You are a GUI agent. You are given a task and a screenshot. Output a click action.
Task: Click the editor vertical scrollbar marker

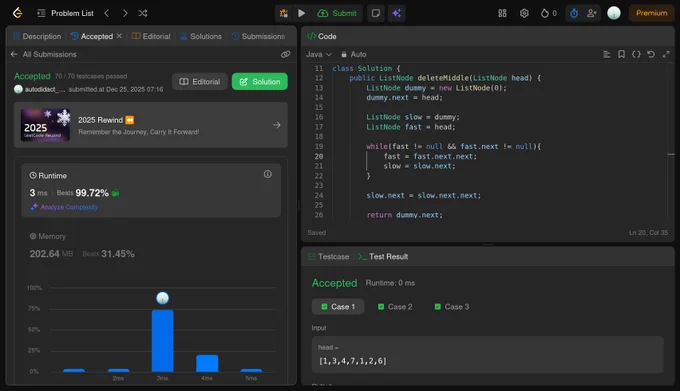(671, 154)
